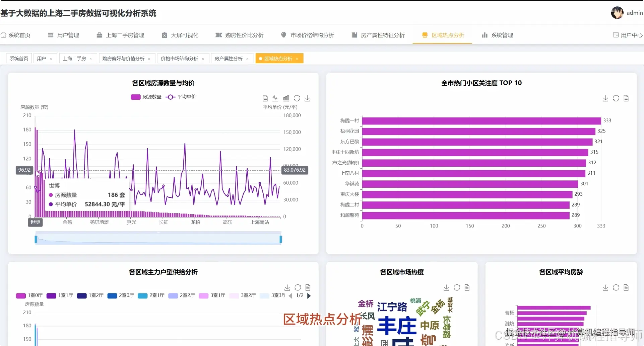Open 上海二手房管理 menu
Image resolution: width=644 pixels, height=346 pixels.
(x=121, y=35)
